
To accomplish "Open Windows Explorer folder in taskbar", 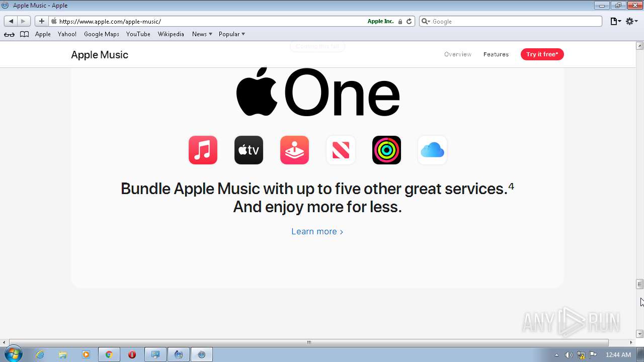I will [x=63, y=354].
